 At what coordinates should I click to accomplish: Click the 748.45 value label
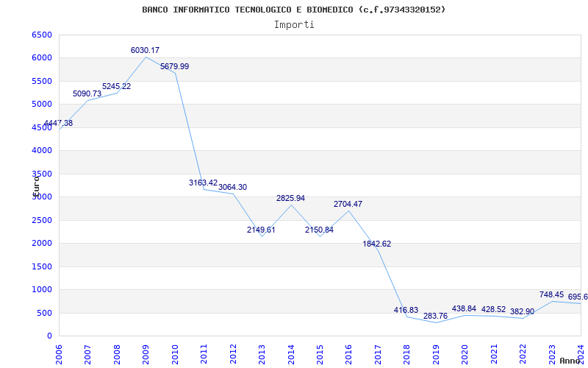click(552, 295)
